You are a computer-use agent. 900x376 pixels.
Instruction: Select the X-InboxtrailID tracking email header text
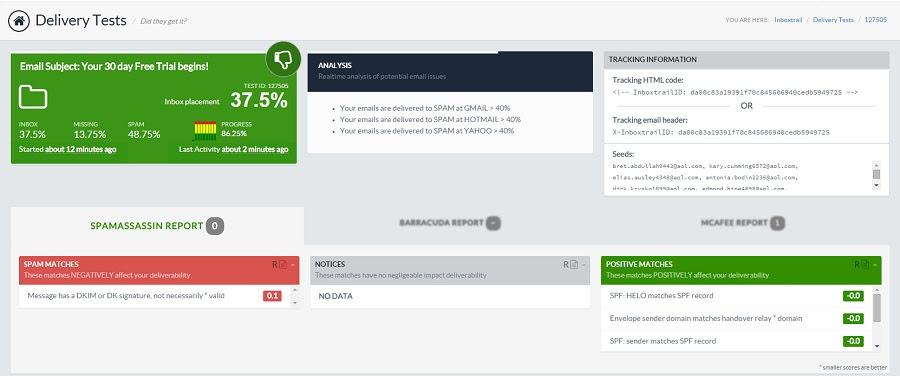click(721, 132)
